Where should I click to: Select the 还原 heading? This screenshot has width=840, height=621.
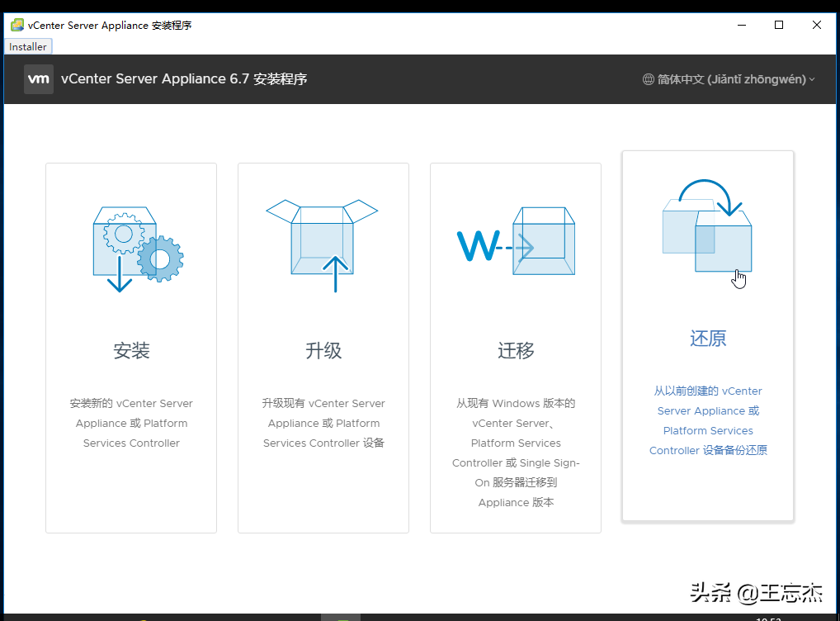click(x=708, y=339)
